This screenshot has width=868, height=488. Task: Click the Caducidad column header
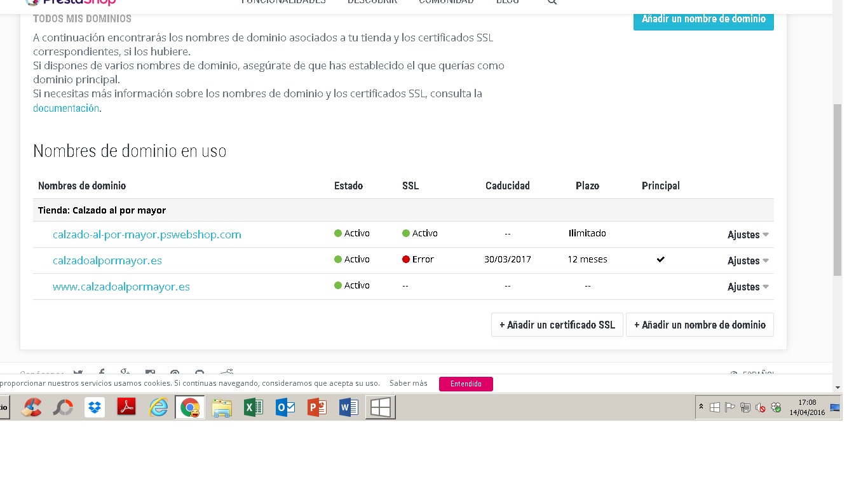coord(508,186)
